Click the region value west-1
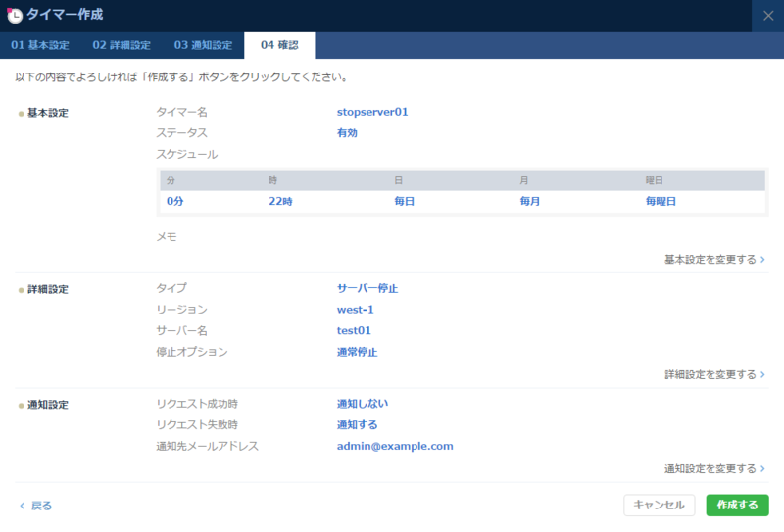784x532 pixels. pyautogui.click(x=355, y=310)
